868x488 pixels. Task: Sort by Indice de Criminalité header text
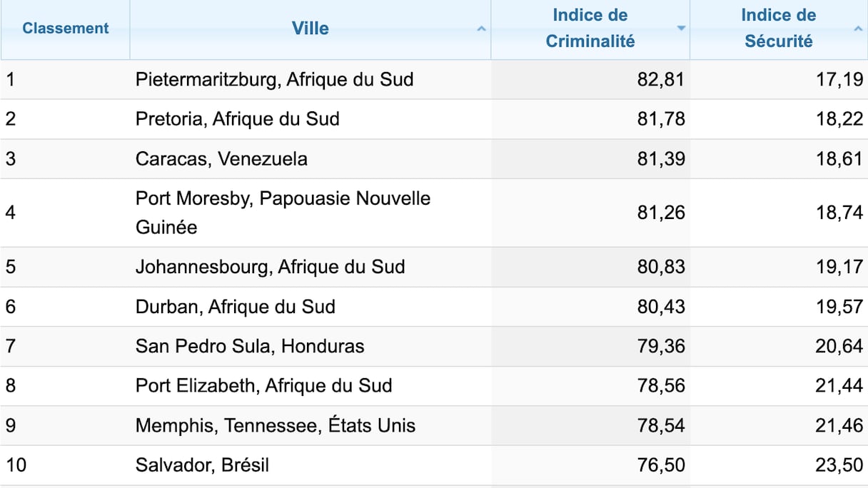(x=590, y=29)
